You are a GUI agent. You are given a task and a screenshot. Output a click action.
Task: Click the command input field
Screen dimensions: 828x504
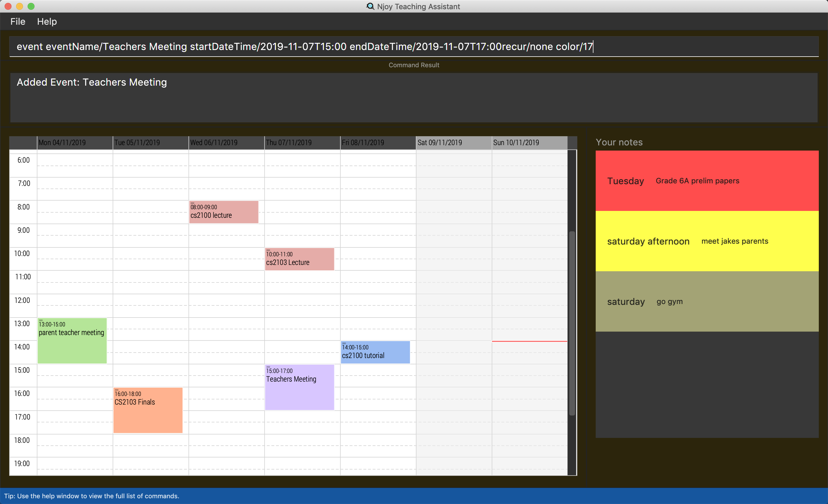pyautogui.click(x=414, y=46)
